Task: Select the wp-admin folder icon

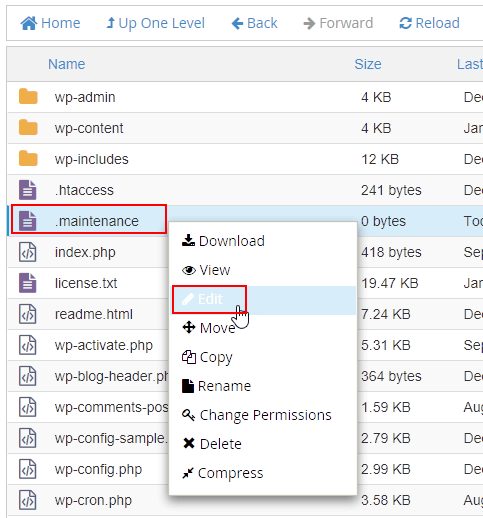Action: click(x=28, y=97)
